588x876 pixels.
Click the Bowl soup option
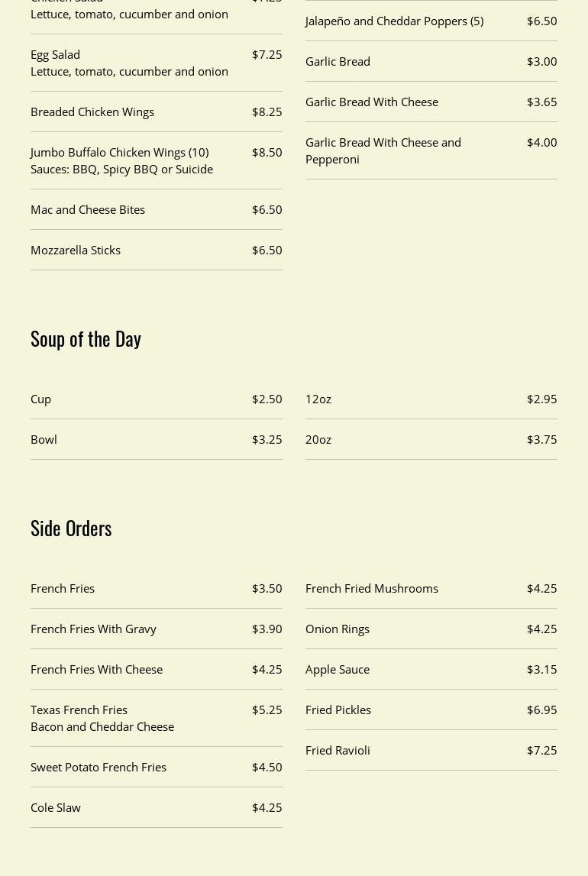[44, 439]
